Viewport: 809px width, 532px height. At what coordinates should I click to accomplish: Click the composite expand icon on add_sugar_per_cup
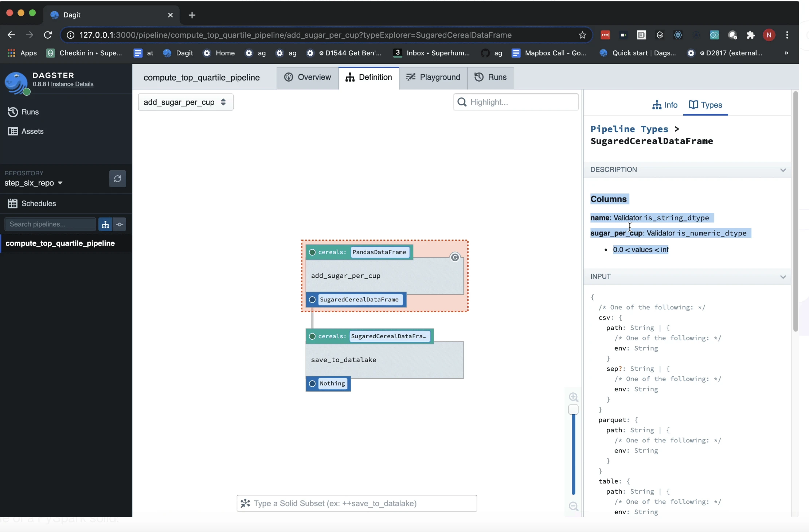[x=455, y=257]
